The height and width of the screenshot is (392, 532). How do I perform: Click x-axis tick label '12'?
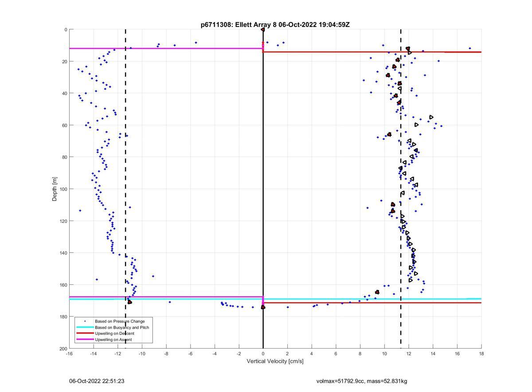click(x=409, y=354)
